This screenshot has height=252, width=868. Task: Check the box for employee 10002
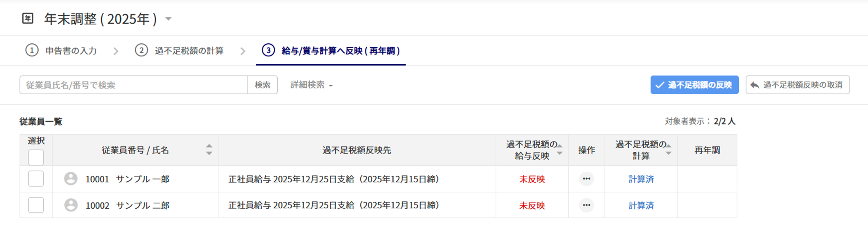[36, 205]
